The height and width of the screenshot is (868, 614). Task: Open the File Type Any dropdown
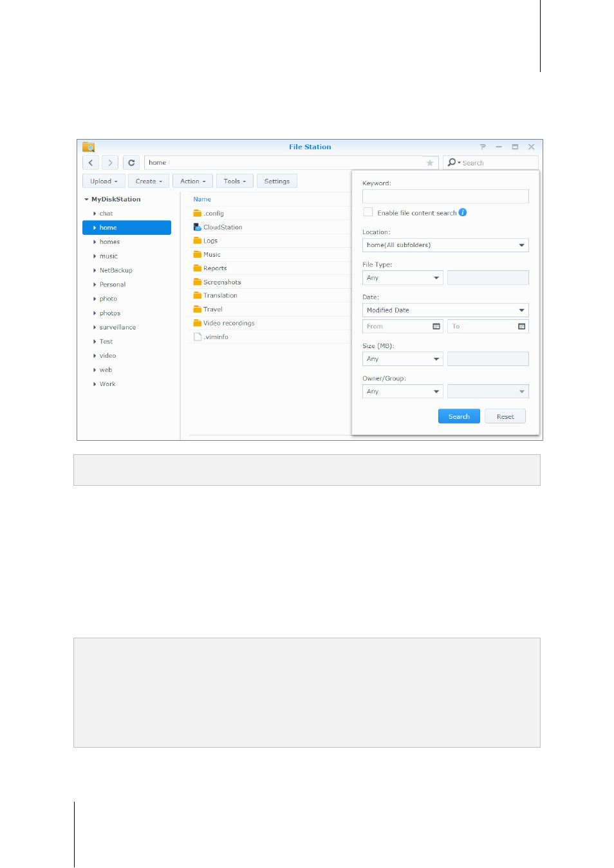(x=403, y=278)
